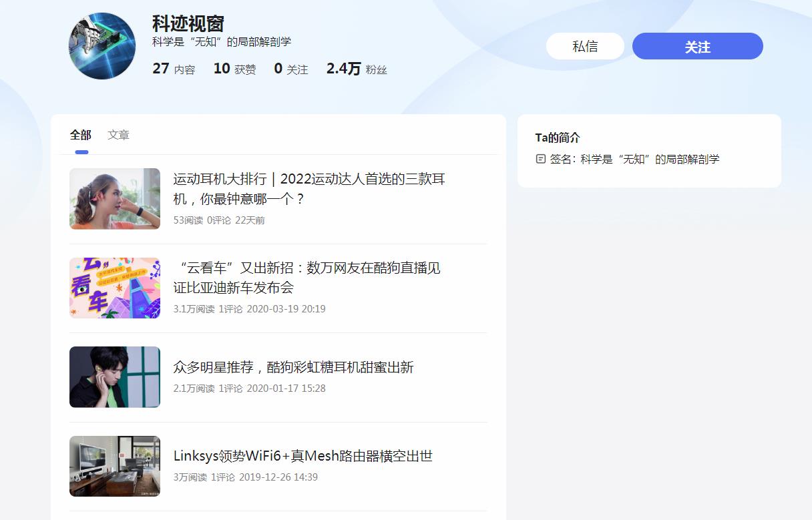Screen dimensions: 812x520
Task: Follow the account with 关注 button
Action: (x=697, y=47)
